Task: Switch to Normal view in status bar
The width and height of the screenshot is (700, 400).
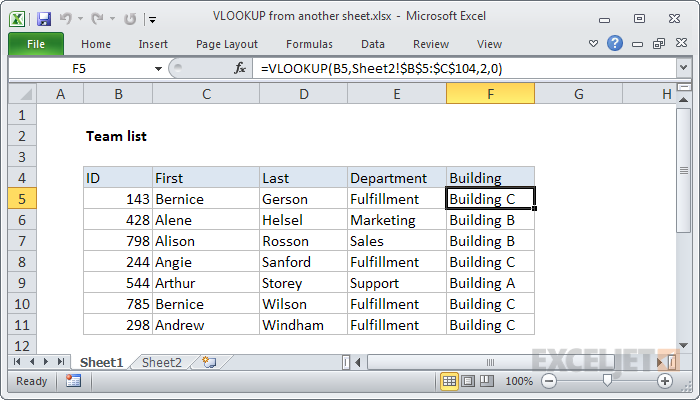Action: 450,381
